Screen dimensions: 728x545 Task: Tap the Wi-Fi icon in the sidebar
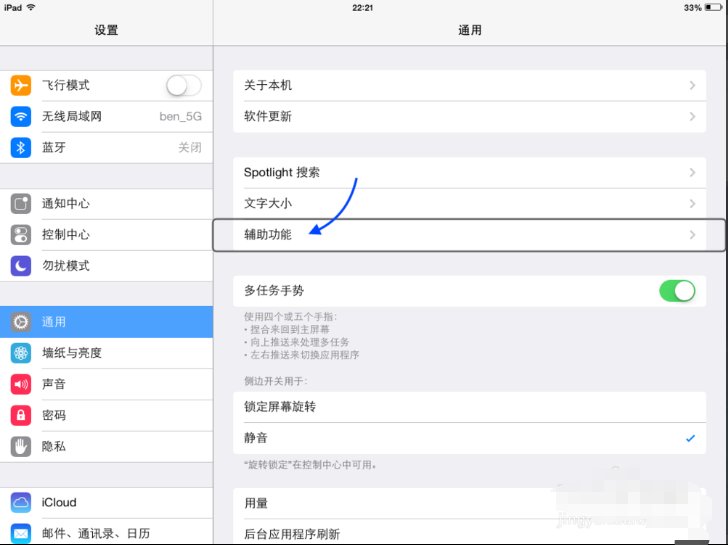coord(21,117)
